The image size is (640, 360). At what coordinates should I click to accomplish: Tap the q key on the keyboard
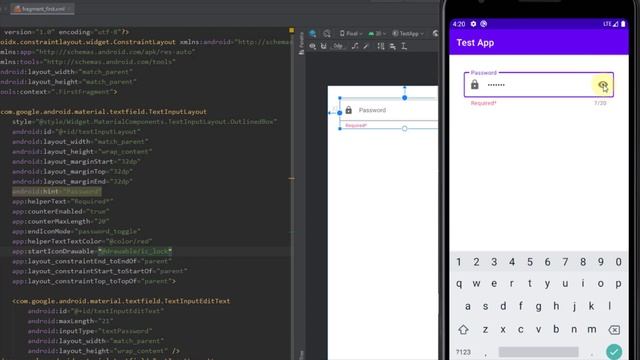pyautogui.click(x=459, y=283)
